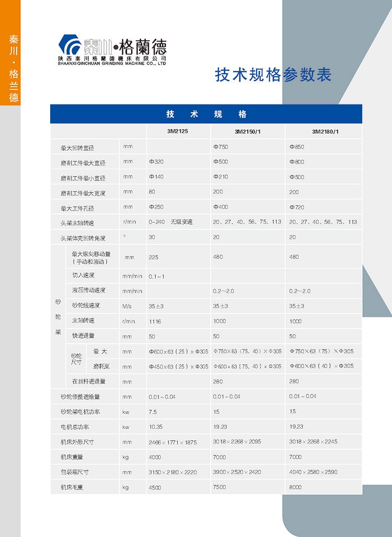Viewport: 392px width, 537px height.
Task: Click the row label 在丝杆进退量
Action: coord(89,381)
